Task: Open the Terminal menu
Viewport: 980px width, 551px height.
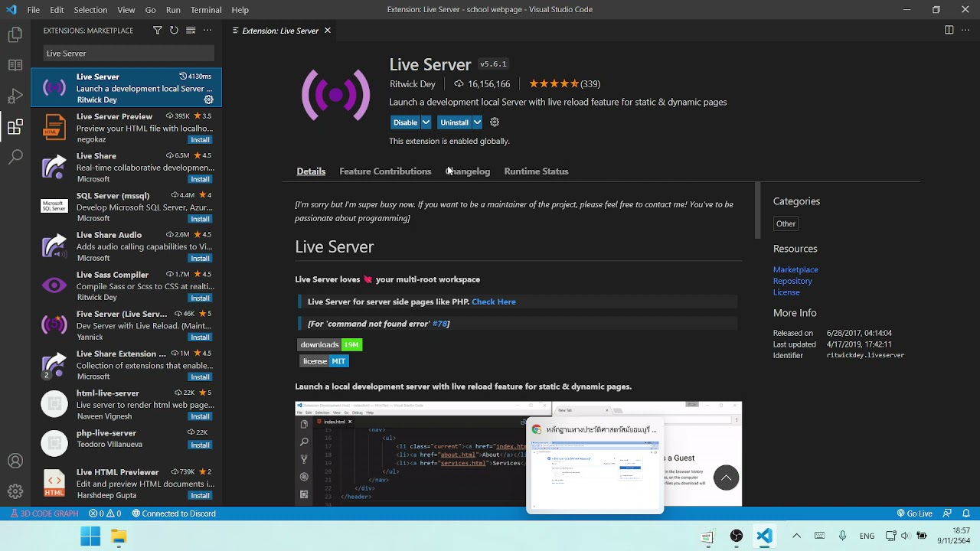Action: (206, 10)
